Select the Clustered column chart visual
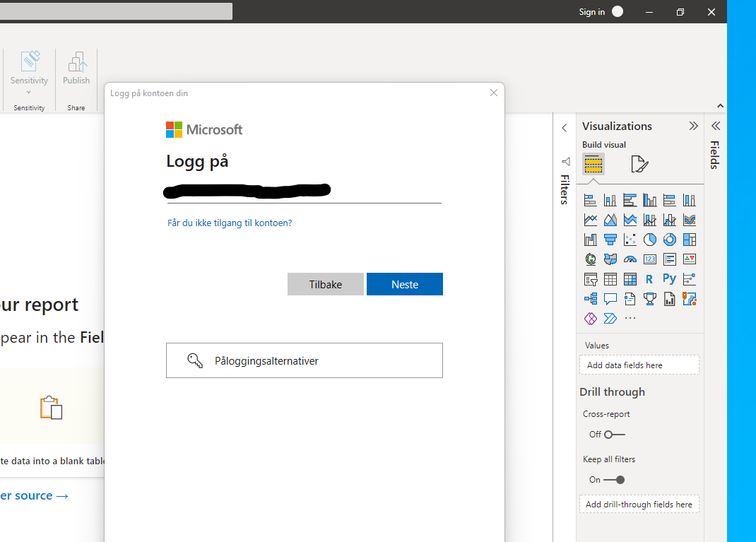The width and height of the screenshot is (756, 542). 649,200
